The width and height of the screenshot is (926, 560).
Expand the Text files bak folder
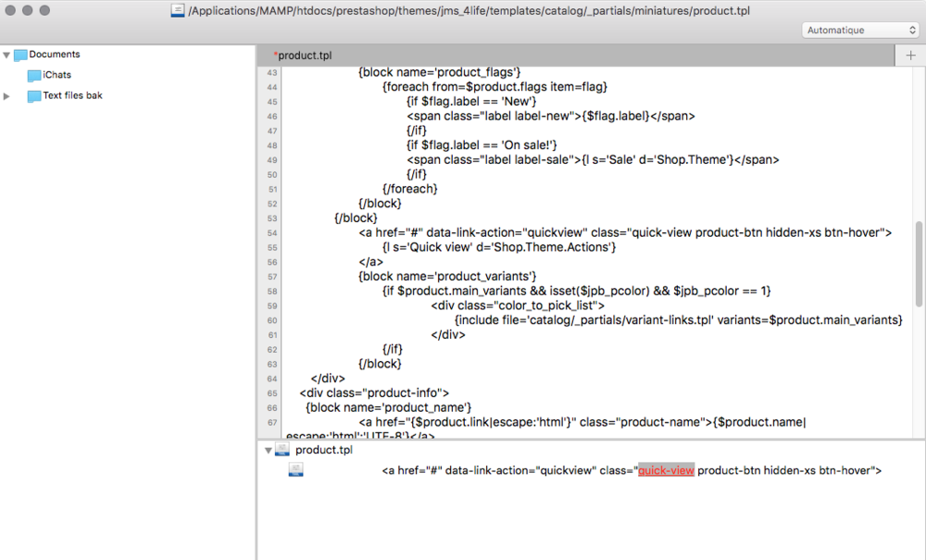click(6, 95)
